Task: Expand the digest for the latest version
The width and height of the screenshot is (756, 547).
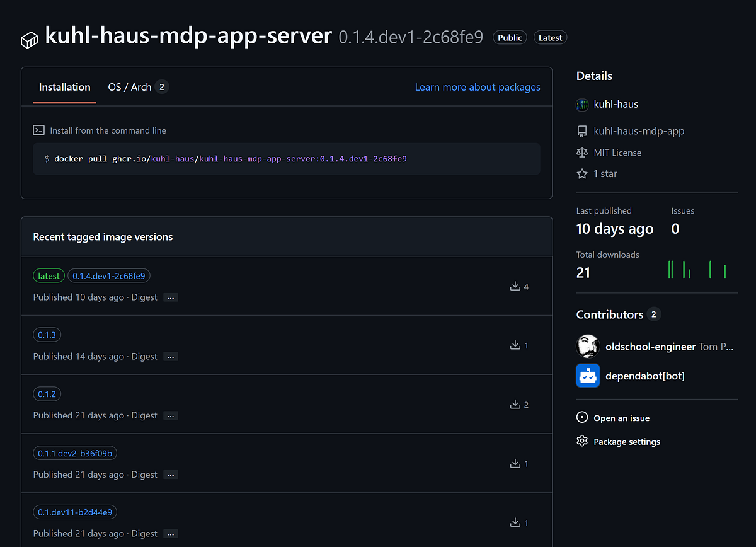Action: [171, 297]
